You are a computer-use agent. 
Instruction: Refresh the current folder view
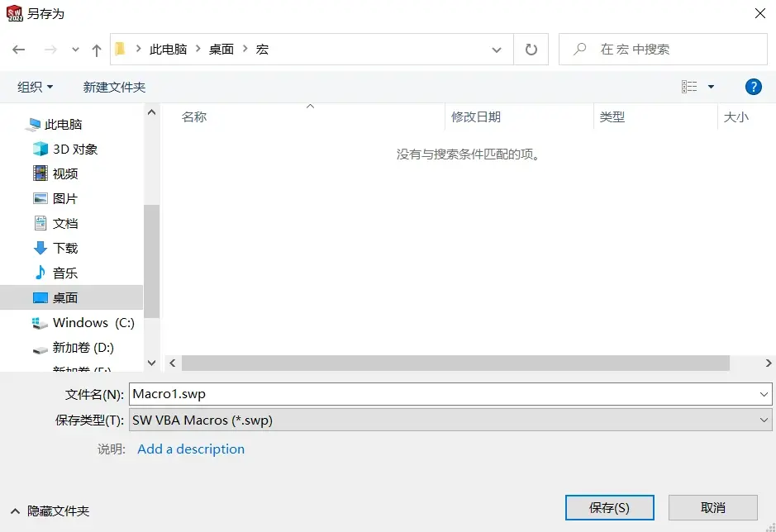[531, 50]
